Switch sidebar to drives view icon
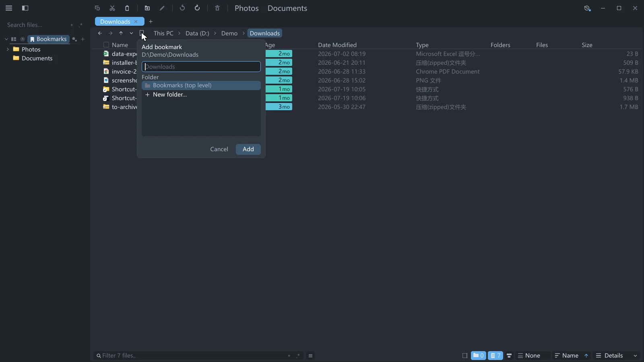 pos(14,39)
